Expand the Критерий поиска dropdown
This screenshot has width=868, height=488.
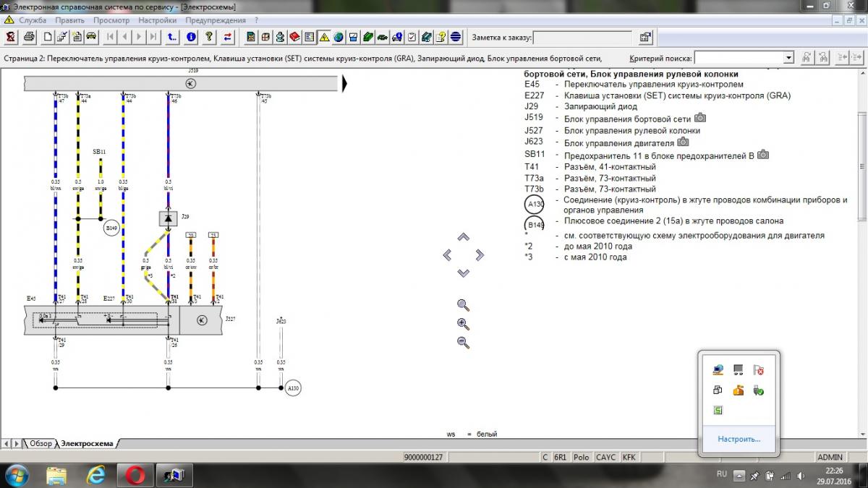click(788, 58)
